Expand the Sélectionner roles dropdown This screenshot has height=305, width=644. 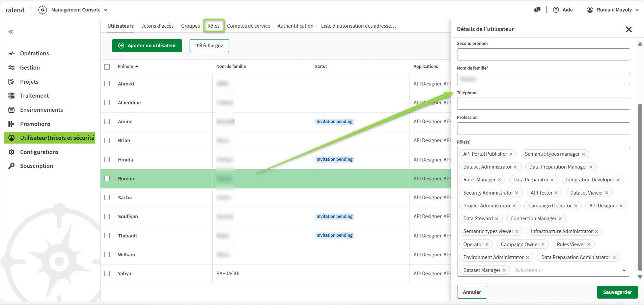(624, 270)
